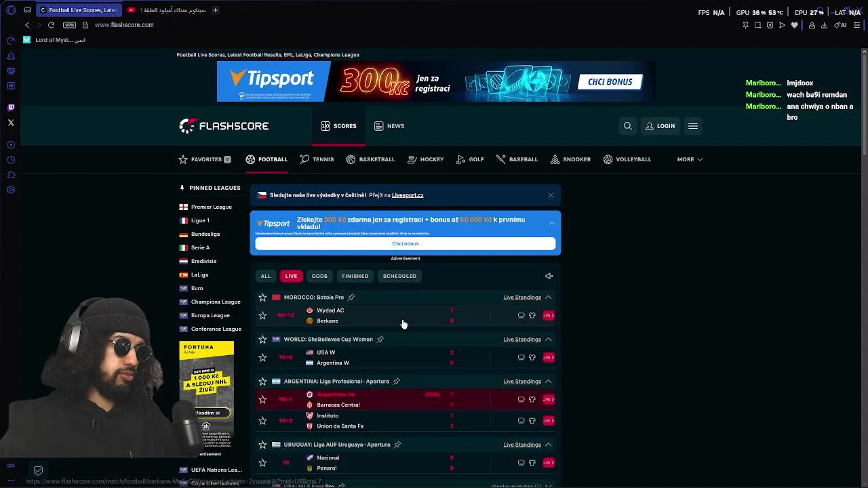This screenshot has height=488, width=868.
Task: Open Wydad AC match live stream icon
Action: (x=521, y=315)
